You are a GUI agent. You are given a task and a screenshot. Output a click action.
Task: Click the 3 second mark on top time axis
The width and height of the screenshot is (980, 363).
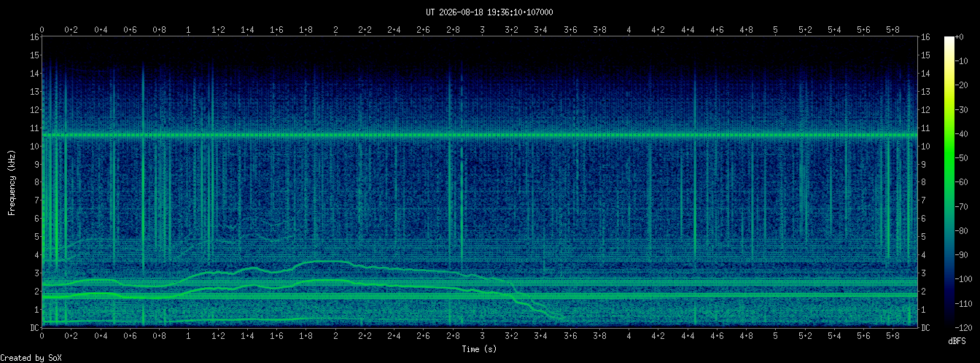(x=482, y=30)
